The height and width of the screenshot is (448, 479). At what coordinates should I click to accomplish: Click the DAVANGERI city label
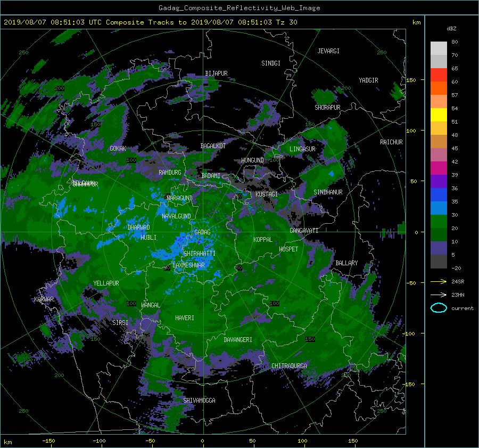(x=238, y=340)
